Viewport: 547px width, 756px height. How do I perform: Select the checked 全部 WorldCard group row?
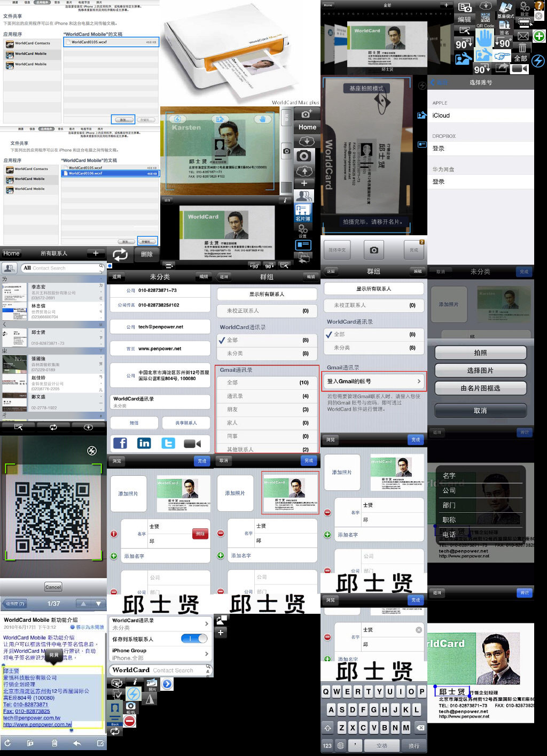267,340
